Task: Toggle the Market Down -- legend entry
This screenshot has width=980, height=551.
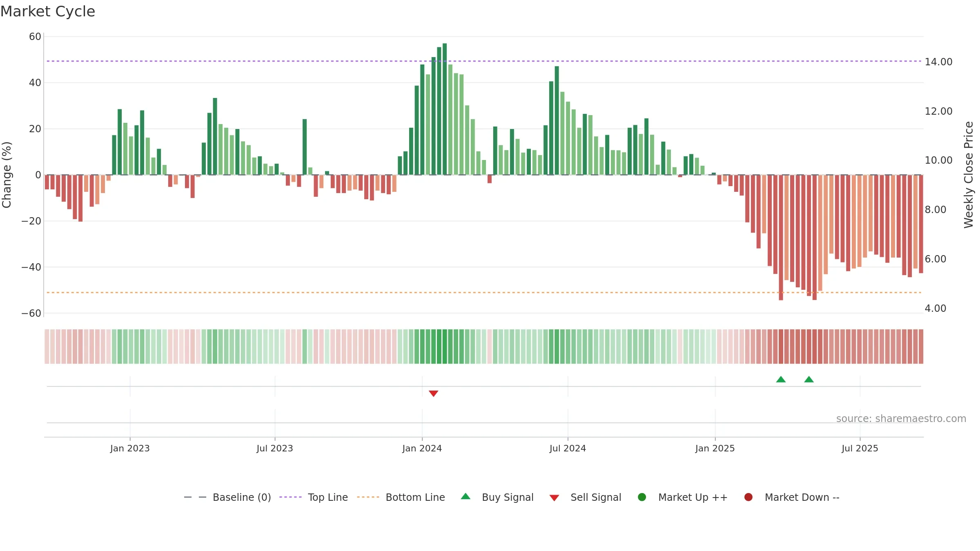Action: [x=791, y=497]
